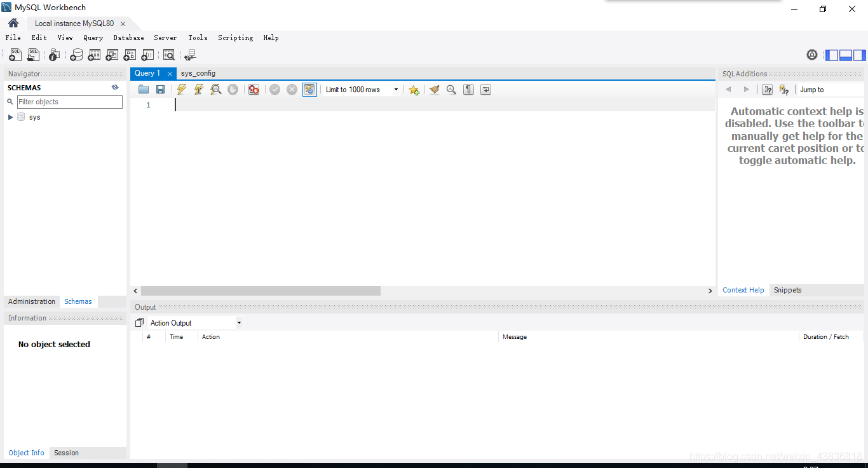Copy the Action Output entries icon
868x468 pixels.
(139, 323)
